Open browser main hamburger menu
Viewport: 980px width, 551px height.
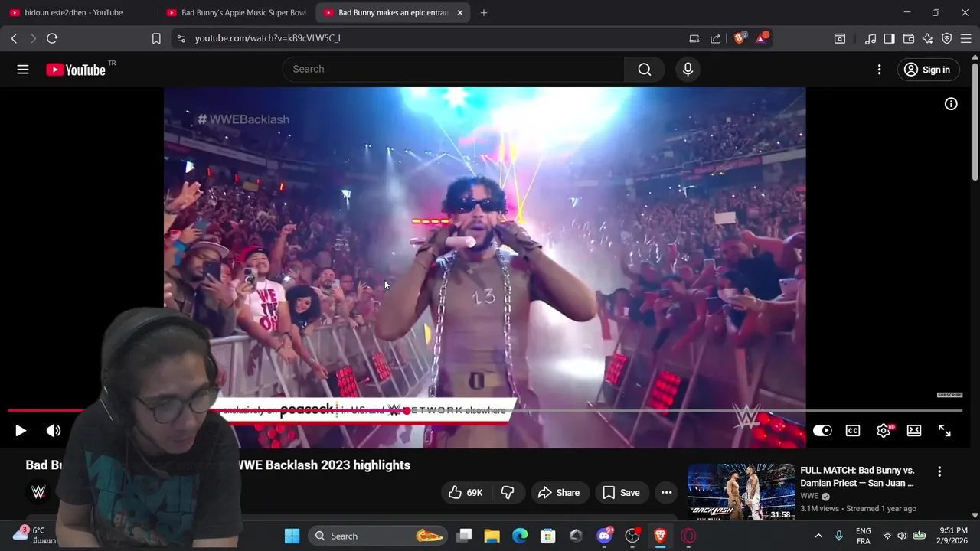(x=965, y=38)
